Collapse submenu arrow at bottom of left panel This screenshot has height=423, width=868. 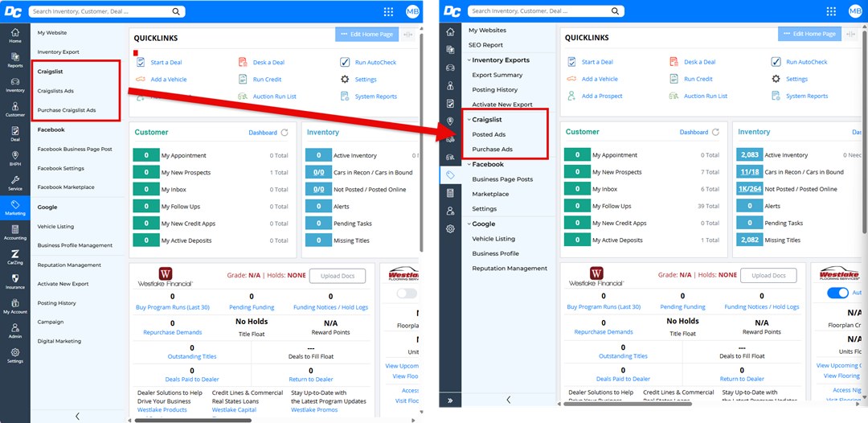(x=77, y=416)
